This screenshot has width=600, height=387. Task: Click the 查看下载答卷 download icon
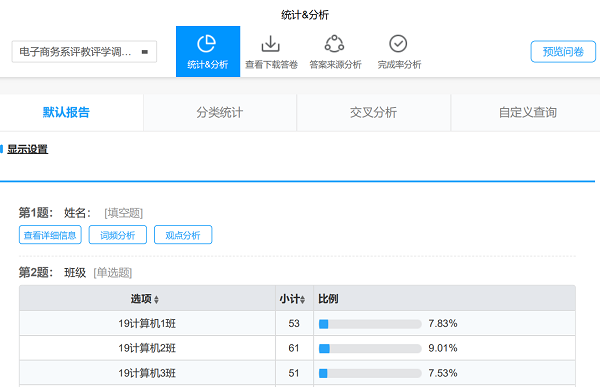[x=271, y=44]
